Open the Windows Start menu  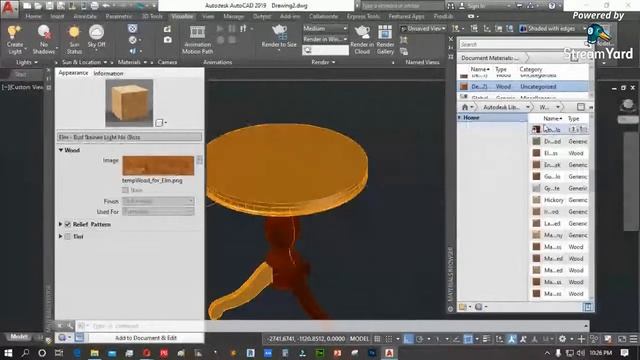(x=8, y=353)
